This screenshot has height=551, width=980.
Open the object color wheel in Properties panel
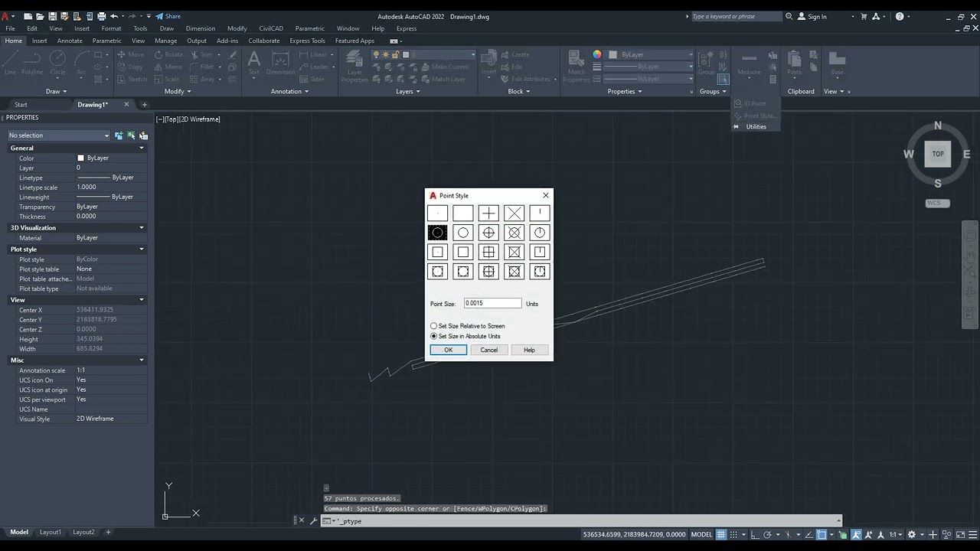click(597, 54)
